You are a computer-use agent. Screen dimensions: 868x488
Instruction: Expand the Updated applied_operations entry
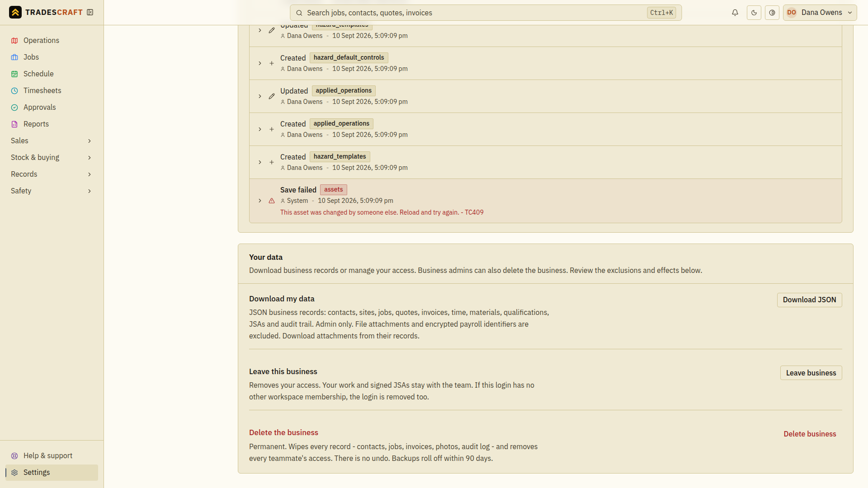[x=260, y=96]
